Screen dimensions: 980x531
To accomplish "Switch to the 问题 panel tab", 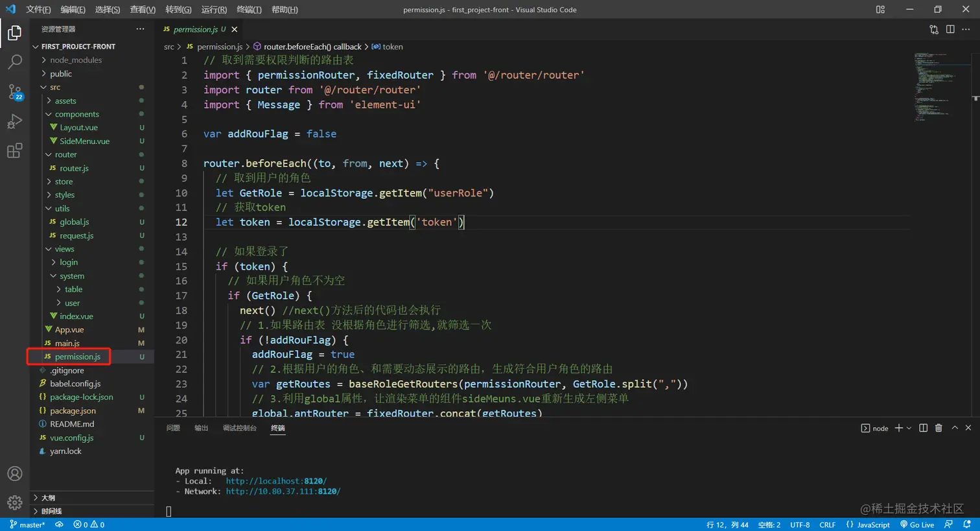I will [x=173, y=428].
